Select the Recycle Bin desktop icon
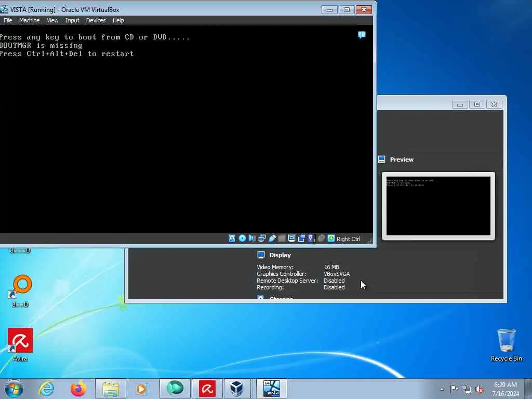This screenshot has width=532, height=399. [x=506, y=345]
